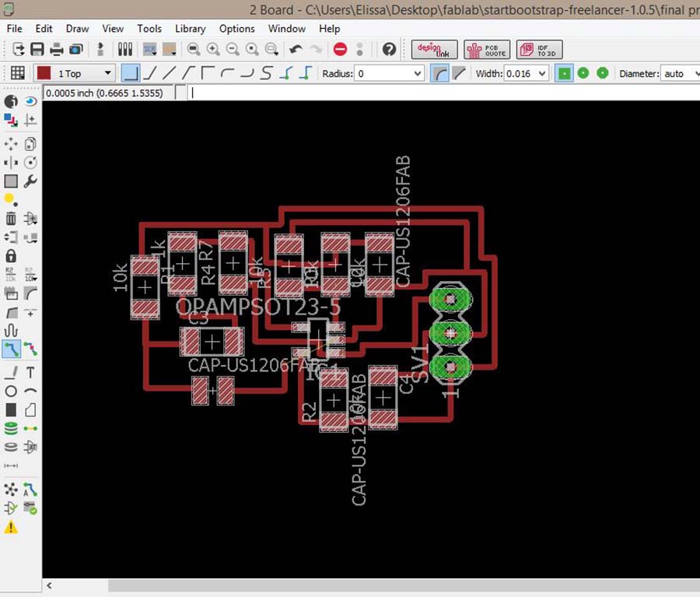This screenshot has height=597, width=700.
Task: Open the Diameter dropdown showing auto
Action: coord(680,73)
